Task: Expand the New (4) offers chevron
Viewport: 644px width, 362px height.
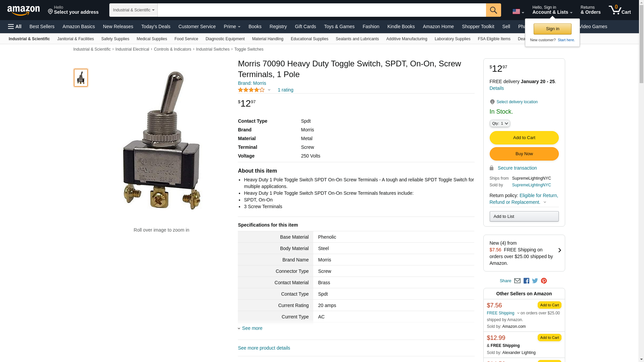Action: (559, 250)
